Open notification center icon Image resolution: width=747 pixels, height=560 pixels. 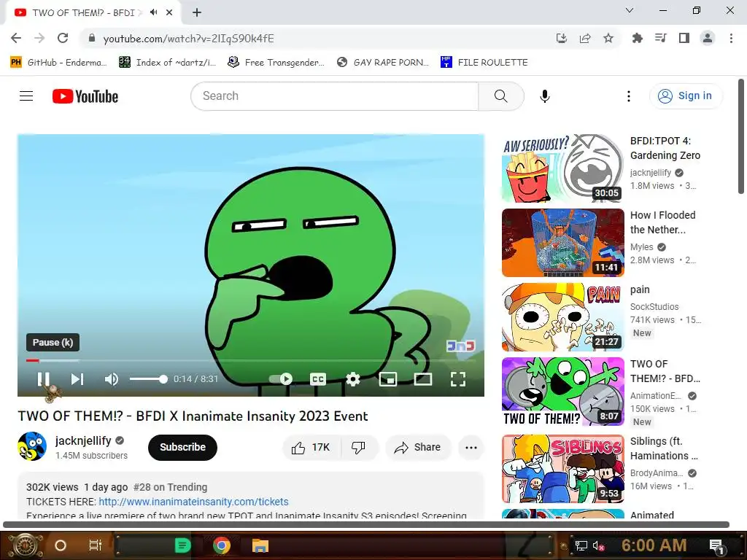point(716,545)
